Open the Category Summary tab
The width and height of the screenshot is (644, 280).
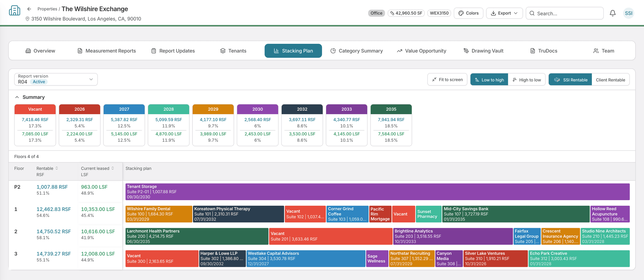(x=356, y=51)
